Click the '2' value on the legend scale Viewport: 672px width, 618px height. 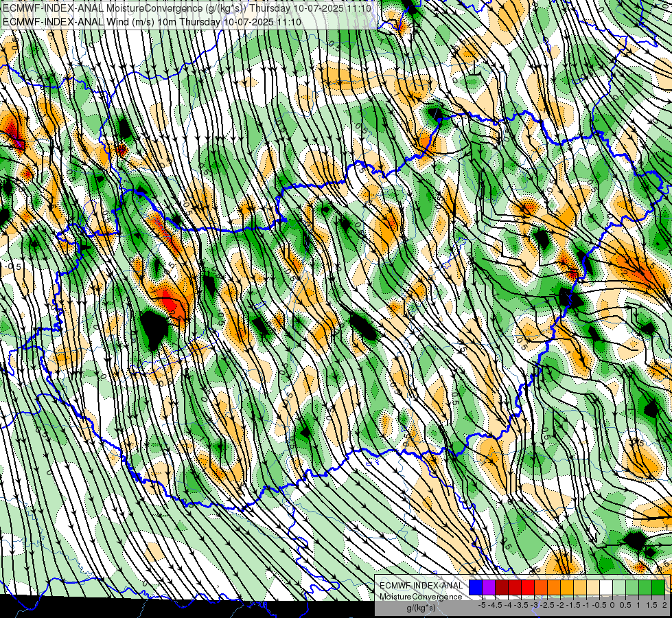[664, 605]
